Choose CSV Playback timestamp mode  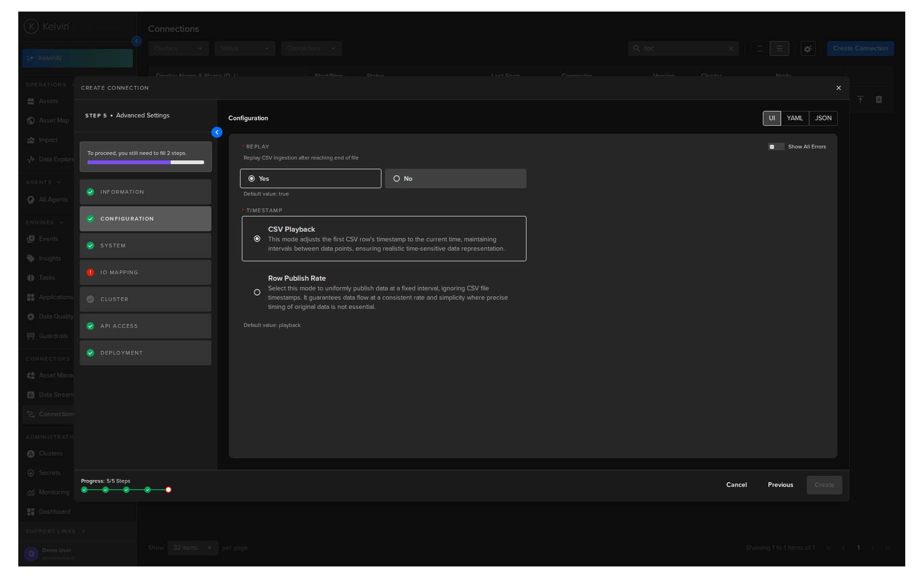click(x=384, y=239)
